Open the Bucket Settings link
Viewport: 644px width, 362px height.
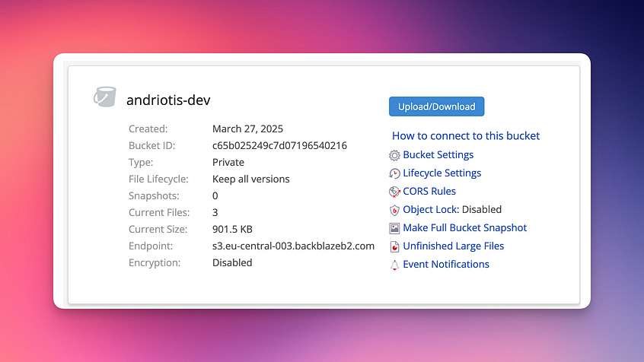438,154
